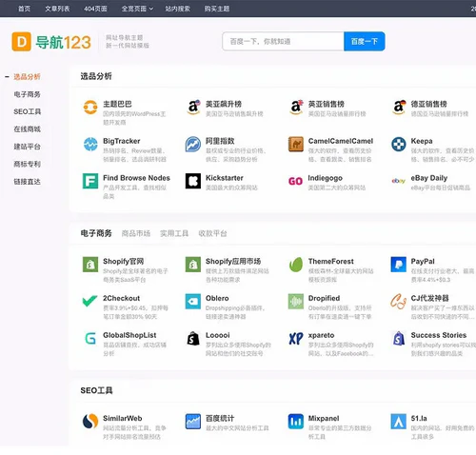Open the 404页面 nav item

[x=95, y=9]
